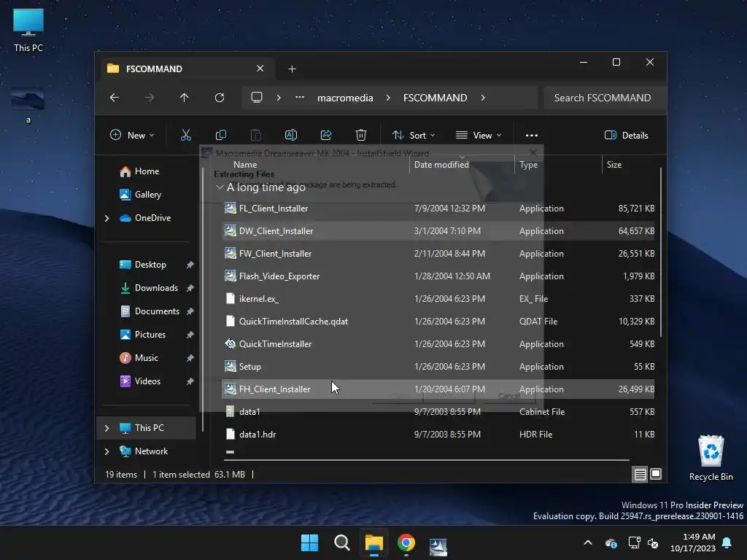Open taskbar Search
747x560 pixels.
point(342,542)
